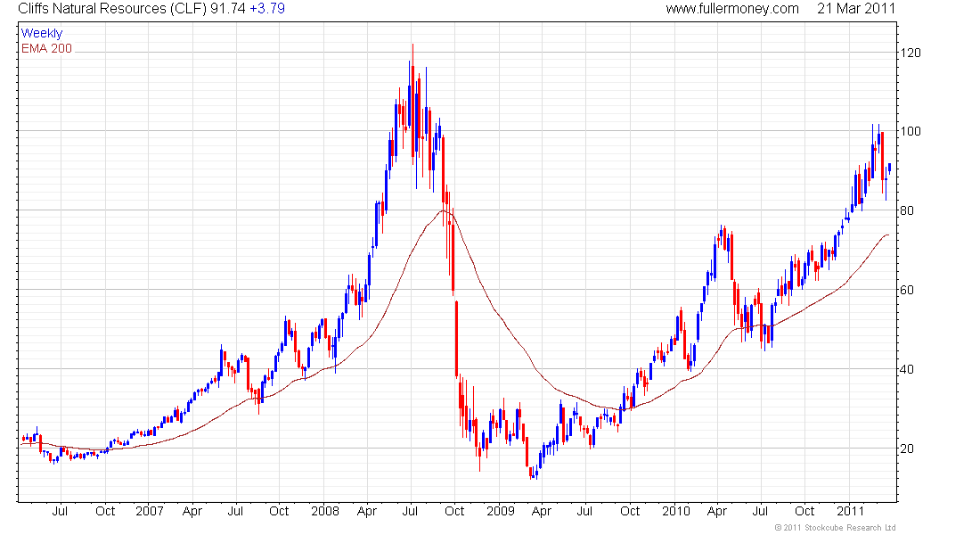The width and height of the screenshot is (980, 535).
Task: Click the 120 price axis label
Action: point(911,53)
